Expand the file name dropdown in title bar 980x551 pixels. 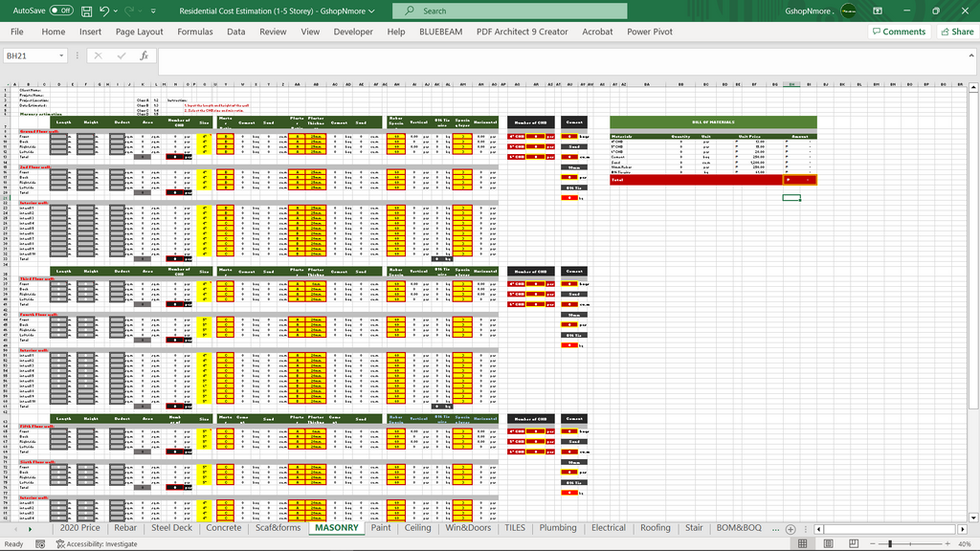pyautogui.click(x=372, y=11)
